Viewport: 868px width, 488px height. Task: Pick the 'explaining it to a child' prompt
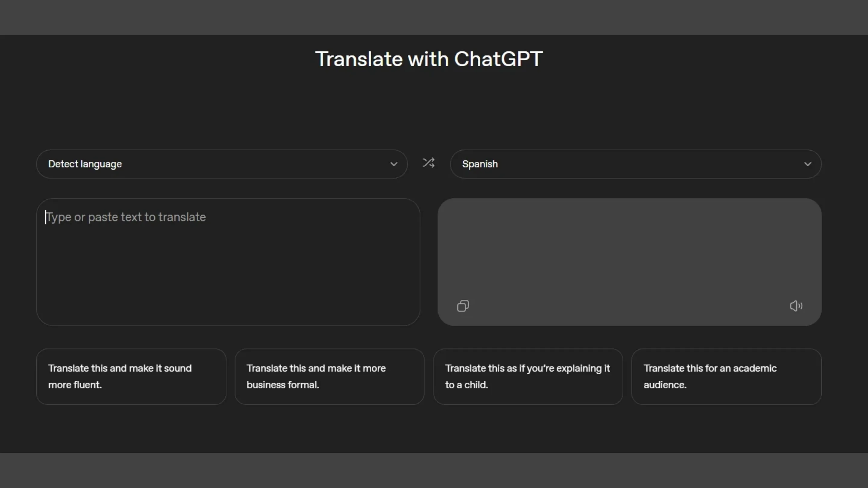(528, 377)
